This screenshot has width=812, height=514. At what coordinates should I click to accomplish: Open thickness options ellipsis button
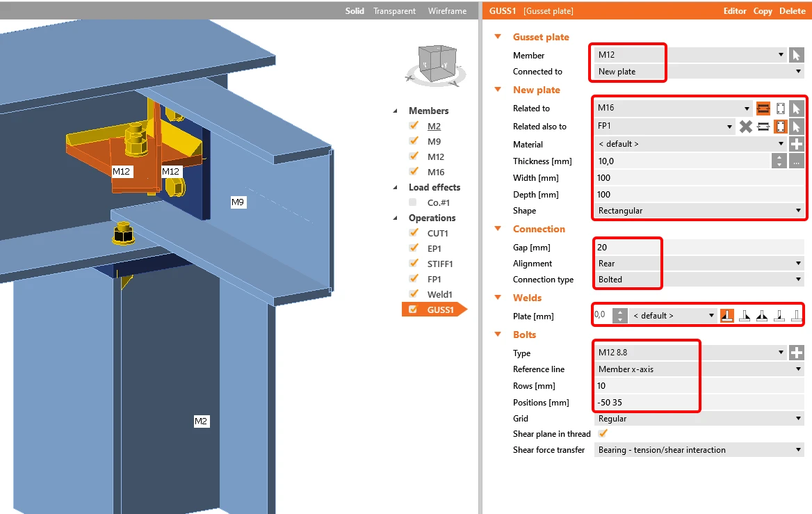(x=797, y=161)
